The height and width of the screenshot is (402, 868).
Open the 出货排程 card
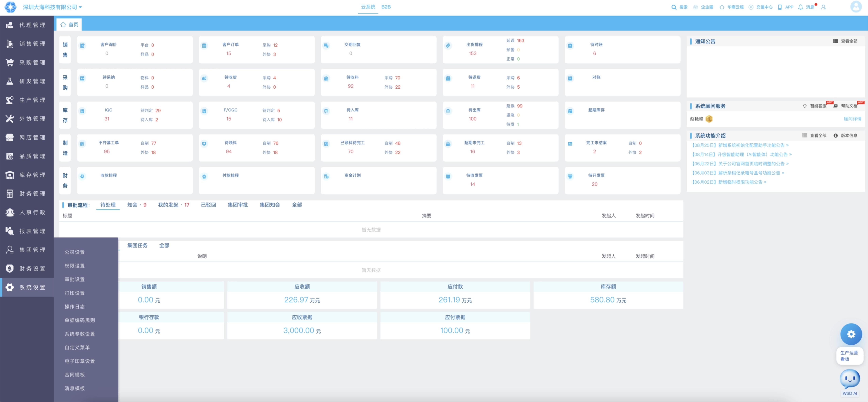coord(500,50)
